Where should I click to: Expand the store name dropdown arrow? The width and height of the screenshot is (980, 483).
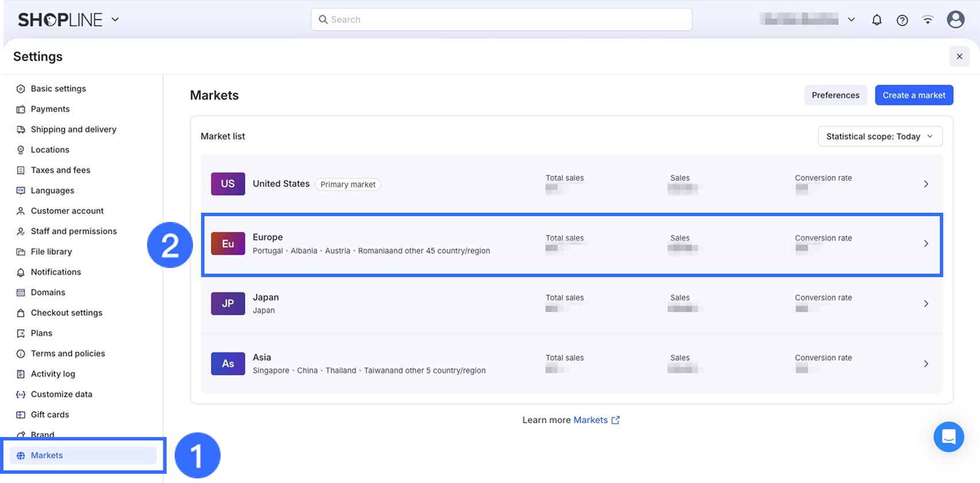[x=851, y=20]
